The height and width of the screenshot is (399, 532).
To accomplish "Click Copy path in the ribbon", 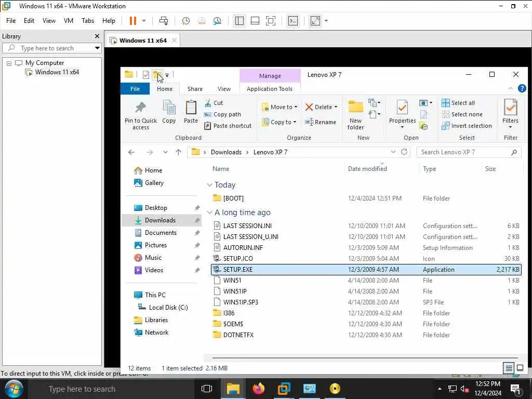I will (222, 114).
